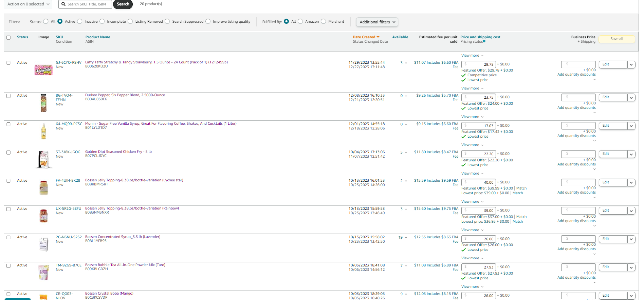Sort by Price and shipping cost header

pyautogui.click(x=480, y=37)
